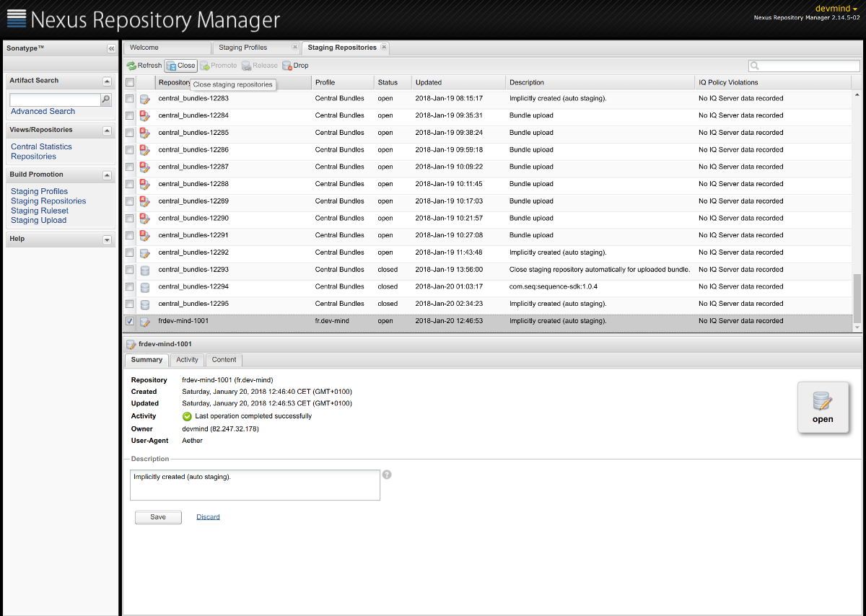
Task: Check the central_bundles-12293 checkbox
Action: [130, 270]
